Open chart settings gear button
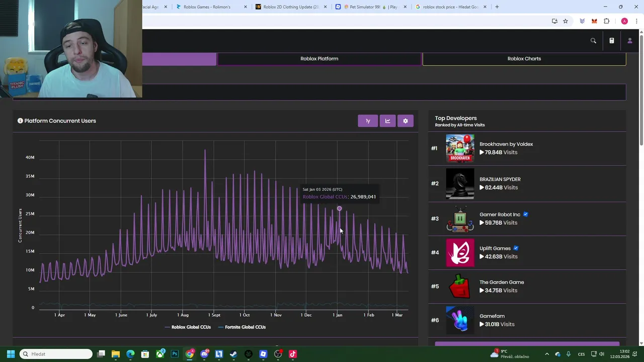Image resolution: width=644 pixels, height=362 pixels. tap(406, 121)
